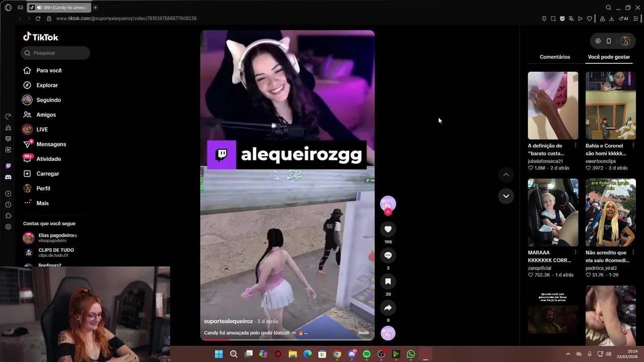The image size is (644, 362).
Task: Open Elias pagodeiros followed account
Action: click(x=49, y=238)
